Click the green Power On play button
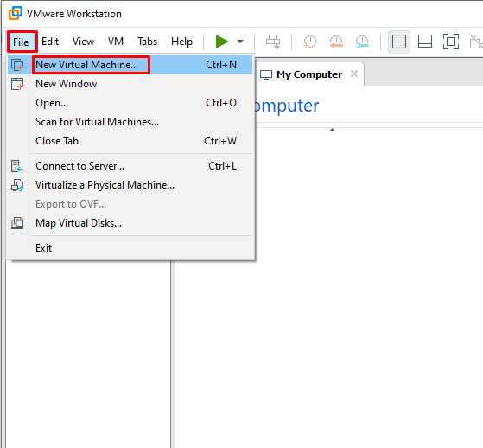 tap(222, 42)
